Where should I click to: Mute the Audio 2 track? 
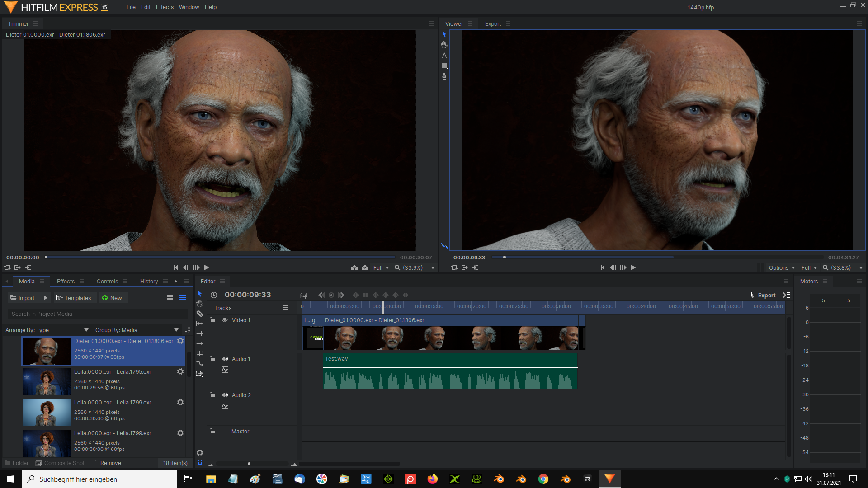pyautogui.click(x=225, y=395)
